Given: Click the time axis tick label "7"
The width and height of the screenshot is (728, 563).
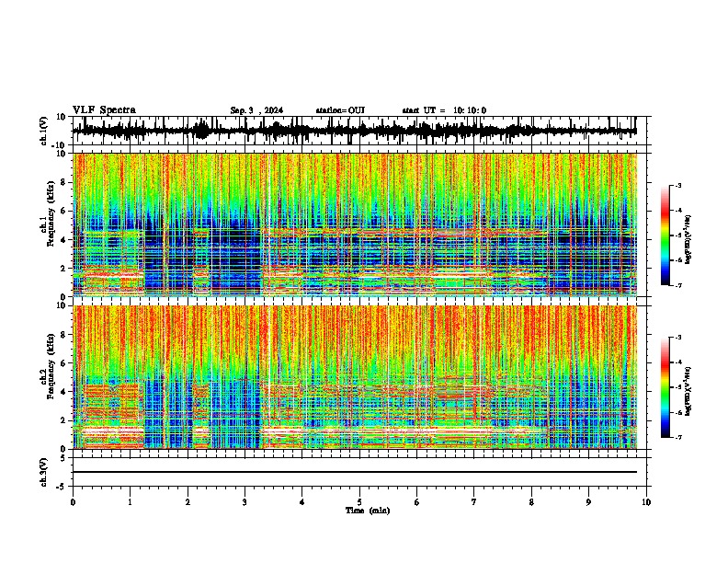Looking at the screenshot, I should pos(474,502).
